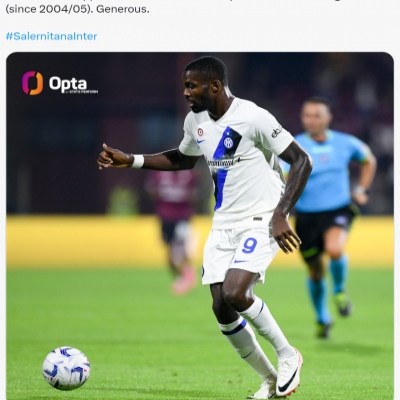Click the Opta wordmark text on the image

coord(68,84)
